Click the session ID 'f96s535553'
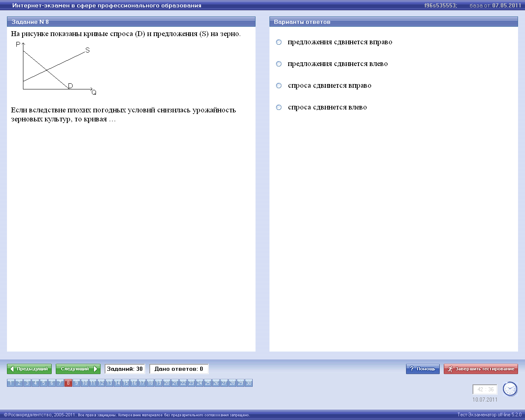The width and height of the screenshot is (525, 420). (441, 6)
